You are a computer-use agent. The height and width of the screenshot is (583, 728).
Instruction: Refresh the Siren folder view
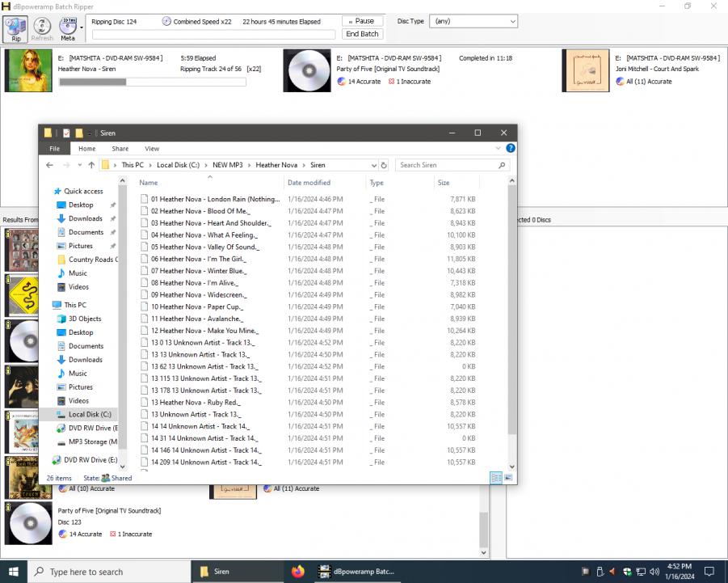[383, 165]
